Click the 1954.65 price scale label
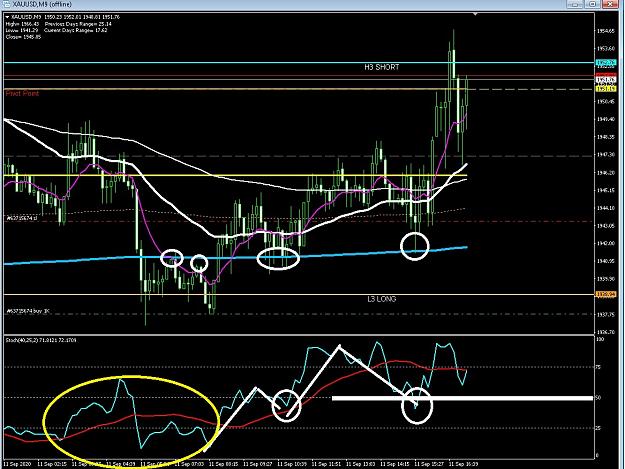 click(x=606, y=31)
